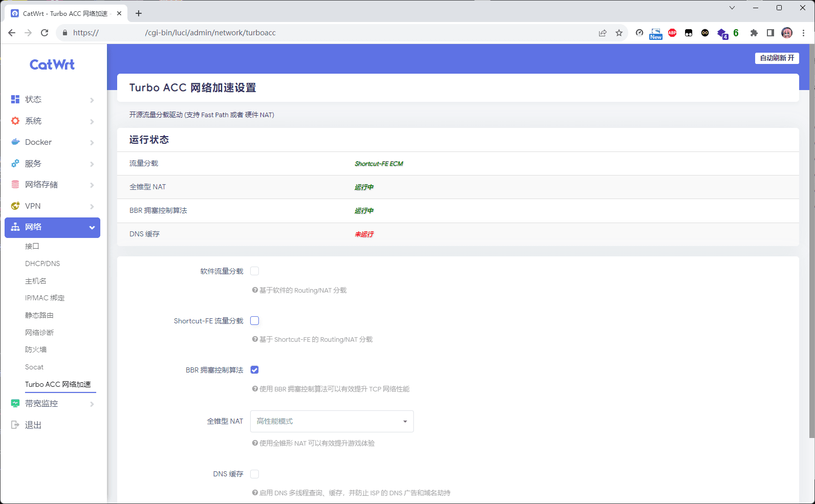Open the tab search dropdown arrow
This screenshot has height=504, width=815.
[x=732, y=8]
